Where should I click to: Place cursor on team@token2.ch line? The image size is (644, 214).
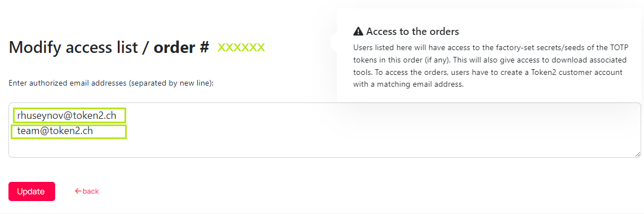[55, 131]
